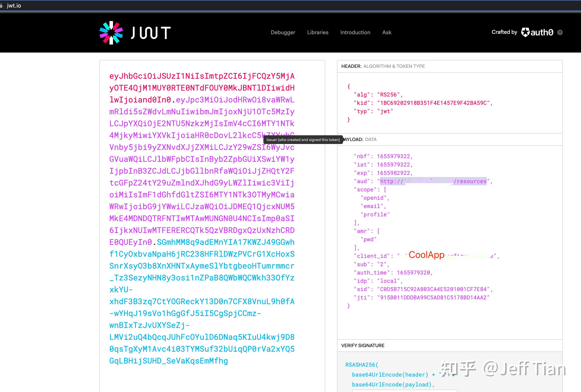The image size is (581, 392).
Task: Open the Debugger nav item
Action: (x=283, y=32)
